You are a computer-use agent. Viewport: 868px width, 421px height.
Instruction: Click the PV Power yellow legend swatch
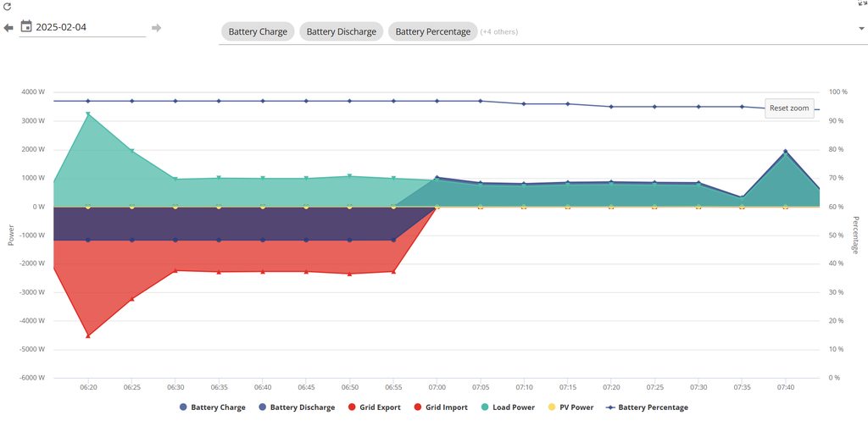pyautogui.click(x=552, y=407)
